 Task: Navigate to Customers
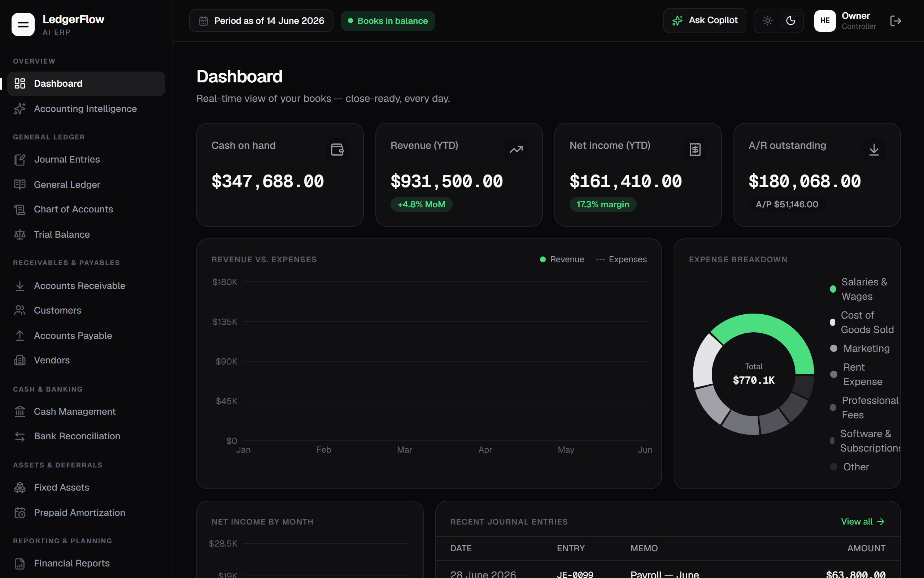(x=86, y=310)
